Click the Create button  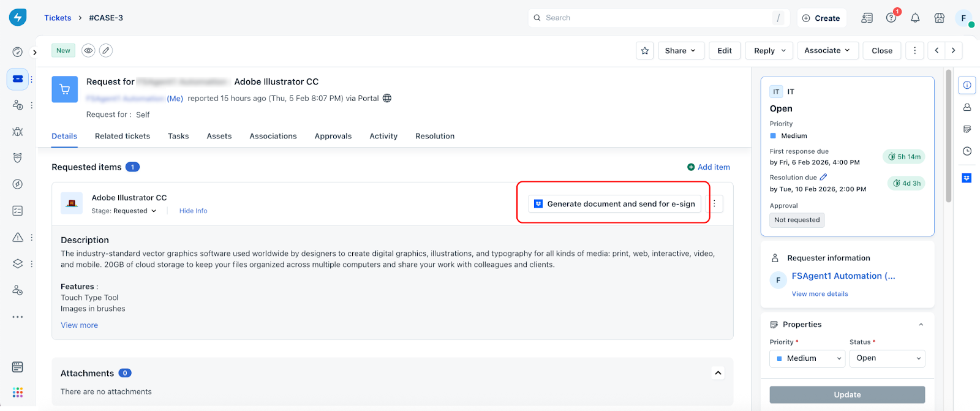tap(821, 18)
